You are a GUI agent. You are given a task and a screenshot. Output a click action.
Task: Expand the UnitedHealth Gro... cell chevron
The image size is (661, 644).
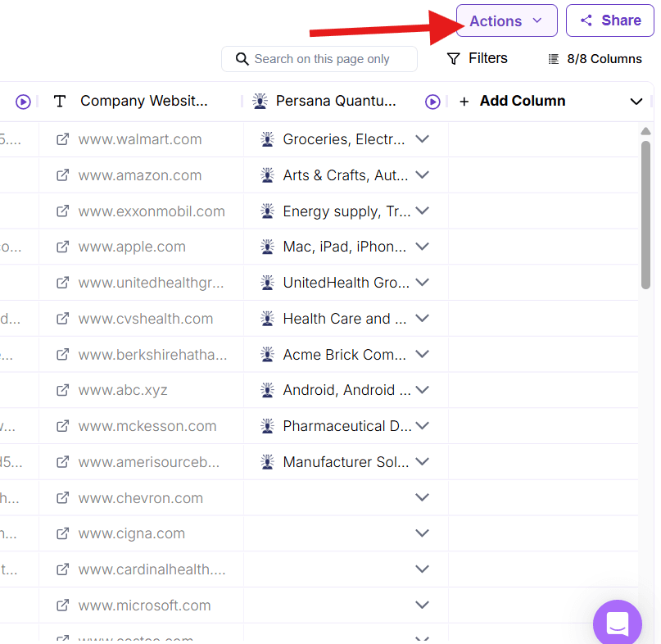[422, 282]
